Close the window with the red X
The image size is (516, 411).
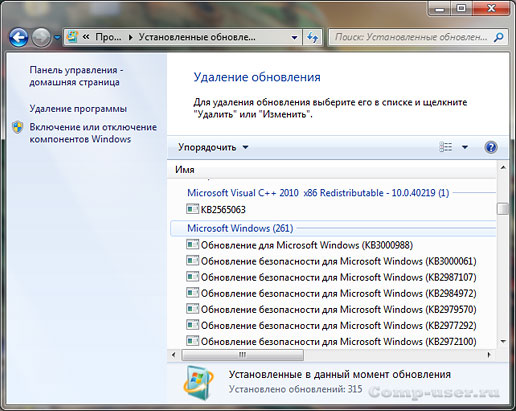pos(491,9)
